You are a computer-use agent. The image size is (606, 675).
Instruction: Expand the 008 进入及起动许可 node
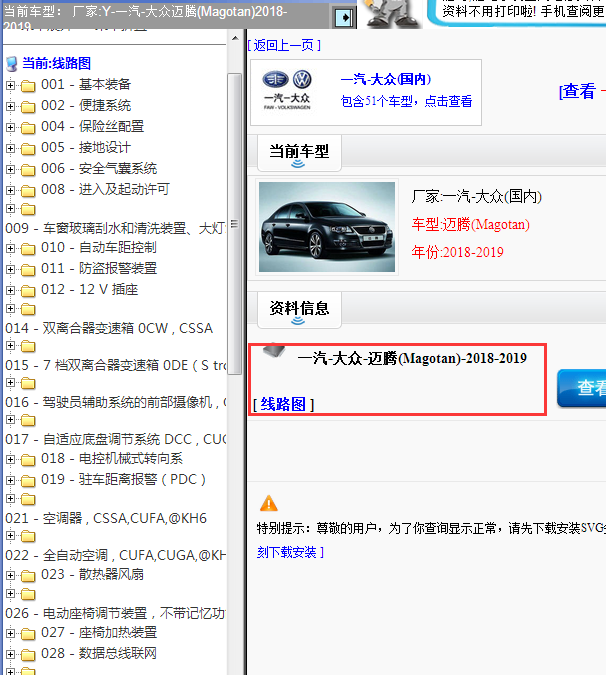[x=10, y=190]
